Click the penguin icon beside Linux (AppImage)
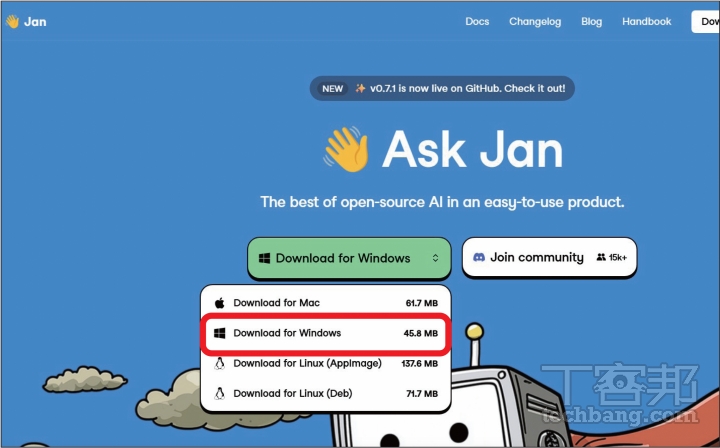Viewport: 720px width, 448px height. 219,364
